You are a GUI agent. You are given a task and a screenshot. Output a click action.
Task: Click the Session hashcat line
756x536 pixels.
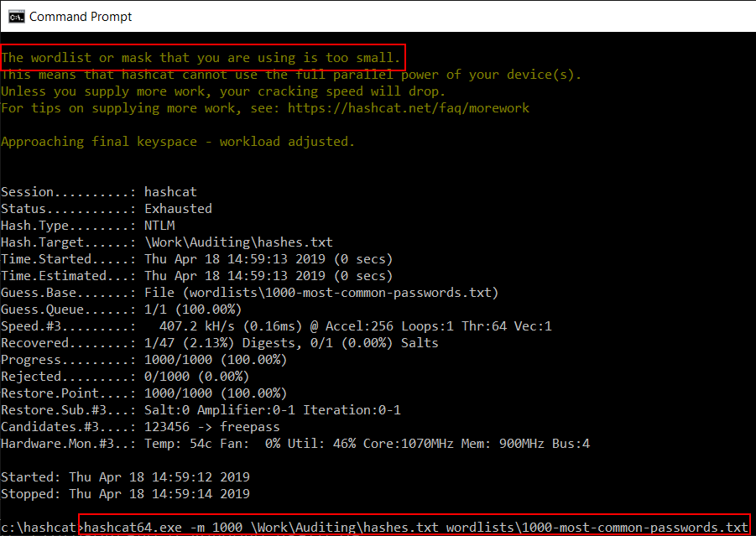99,192
